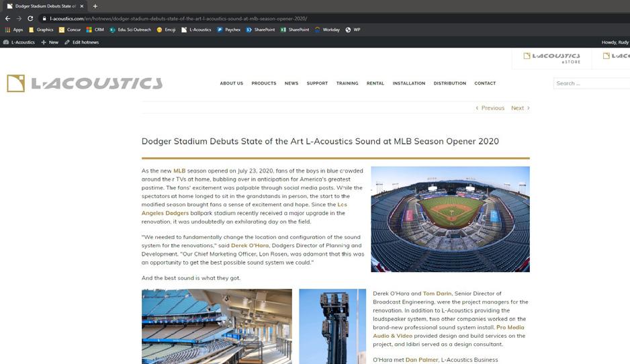Open the Graphics bookmark folder
The image size is (630, 364).
41,30
